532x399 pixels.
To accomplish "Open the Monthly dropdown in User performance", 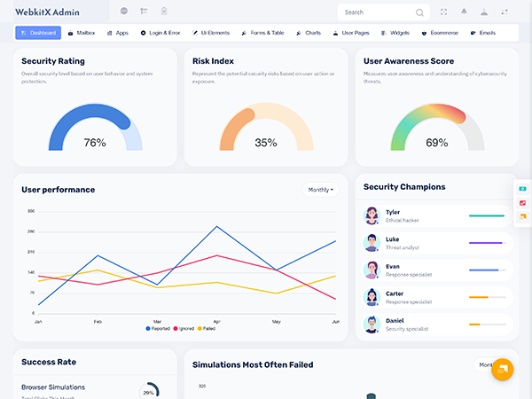I will click(x=321, y=190).
